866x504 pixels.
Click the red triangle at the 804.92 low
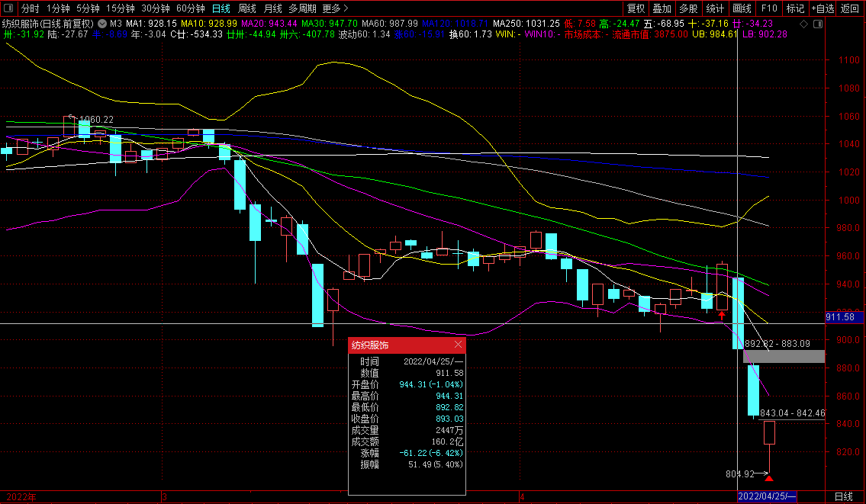coord(769,478)
